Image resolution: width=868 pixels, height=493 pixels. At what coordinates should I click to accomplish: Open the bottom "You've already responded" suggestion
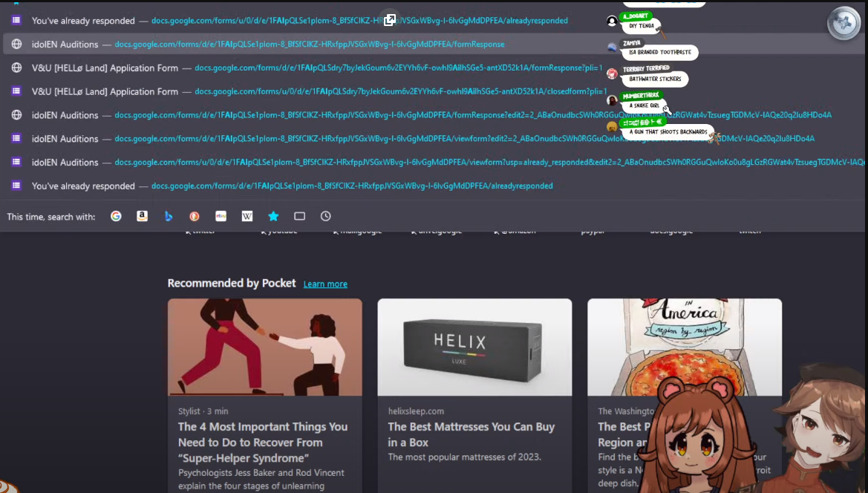click(434, 186)
